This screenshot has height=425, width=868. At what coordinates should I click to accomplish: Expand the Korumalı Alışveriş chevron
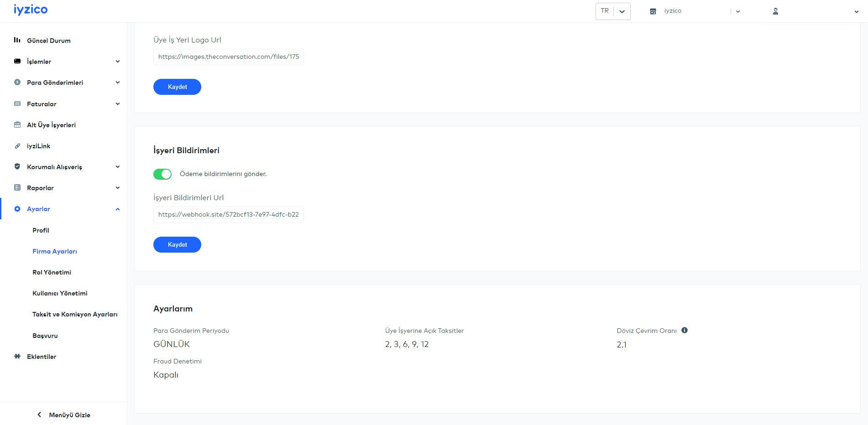(x=118, y=167)
